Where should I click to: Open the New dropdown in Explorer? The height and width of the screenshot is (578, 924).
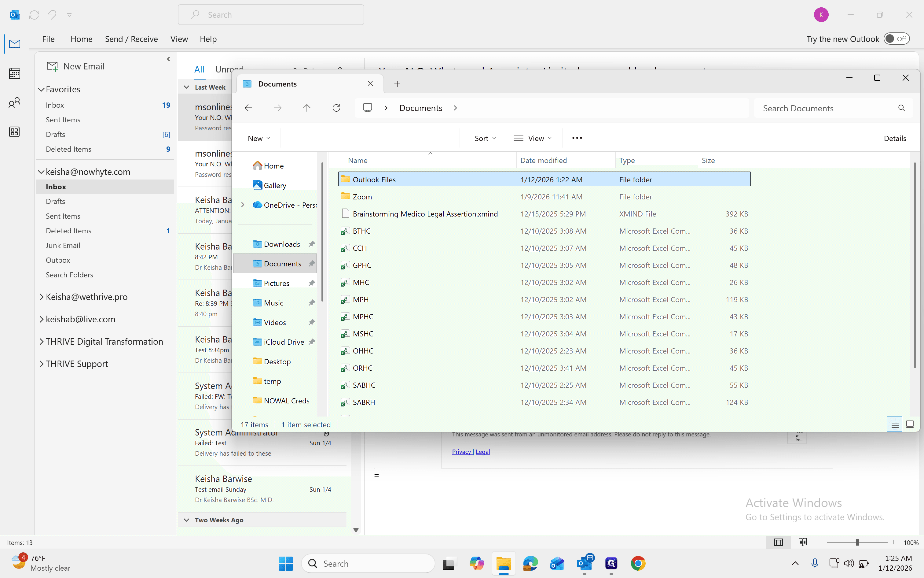pos(259,138)
